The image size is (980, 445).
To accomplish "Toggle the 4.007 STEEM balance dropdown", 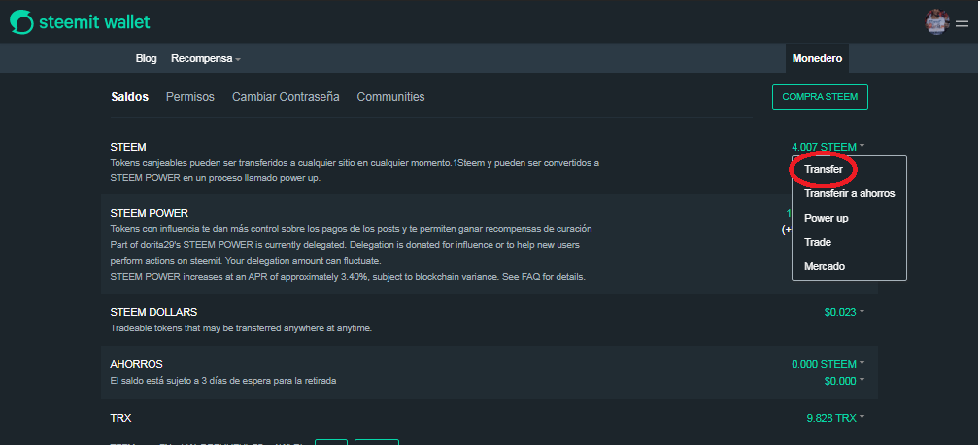I will pyautogui.click(x=828, y=147).
